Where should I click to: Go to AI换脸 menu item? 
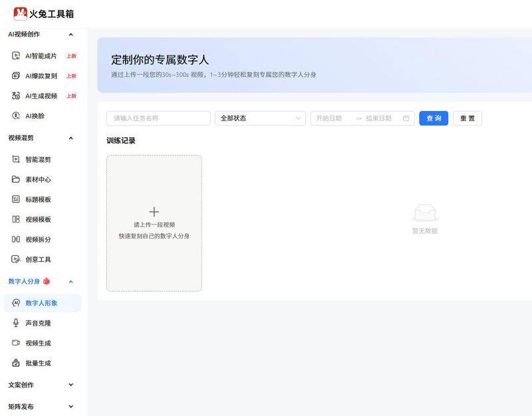pos(43,116)
